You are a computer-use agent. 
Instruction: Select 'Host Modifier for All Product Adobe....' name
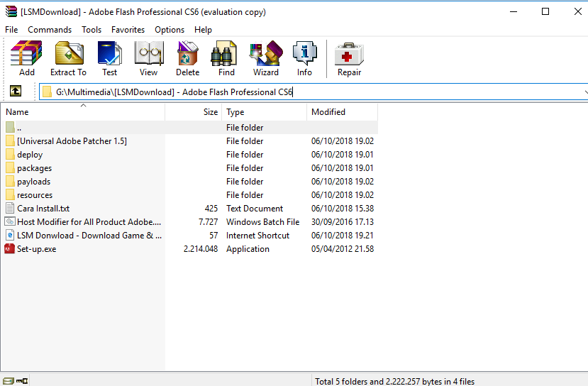(89, 221)
